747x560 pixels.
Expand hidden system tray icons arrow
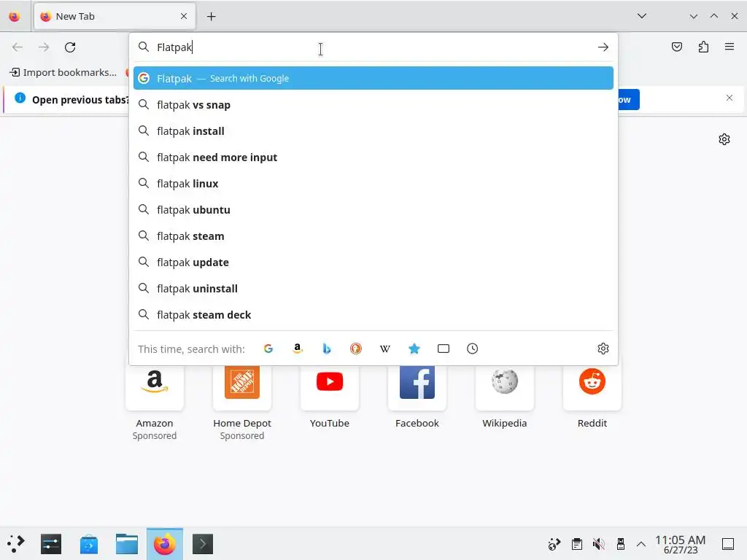(x=641, y=544)
